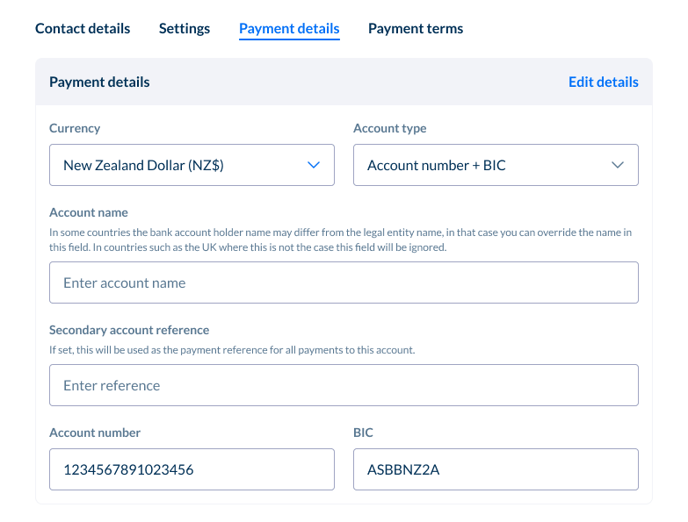Click the blue chevron in Currency field

point(314,165)
